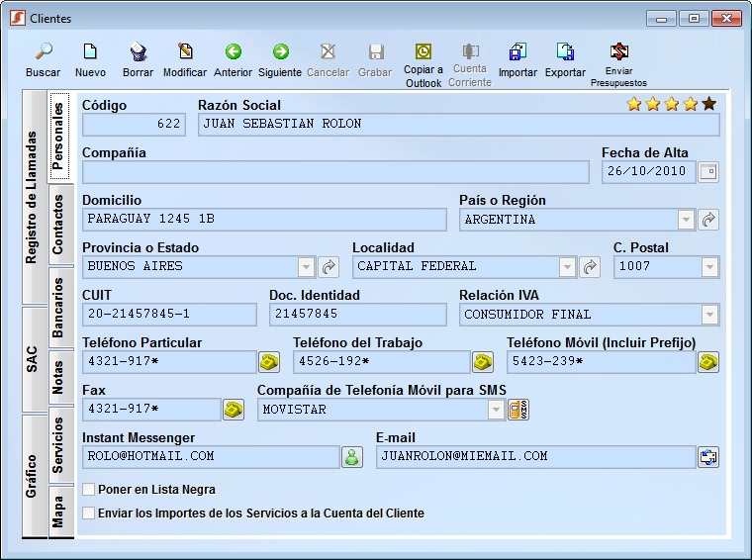752x560 pixels.
Task: Click the Instant Messenger contact icon
Action: 352,457
